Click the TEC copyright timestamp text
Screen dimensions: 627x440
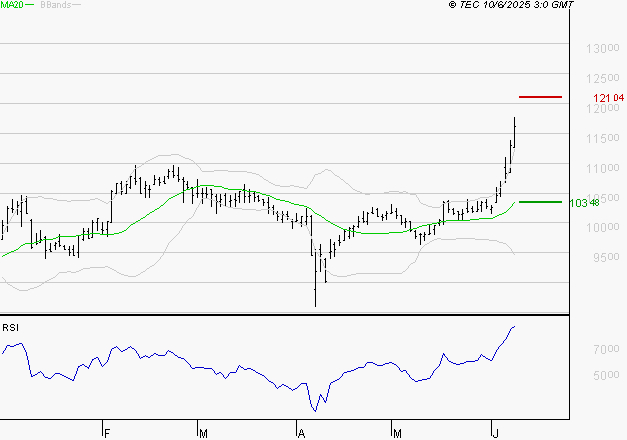tap(512, 5)
